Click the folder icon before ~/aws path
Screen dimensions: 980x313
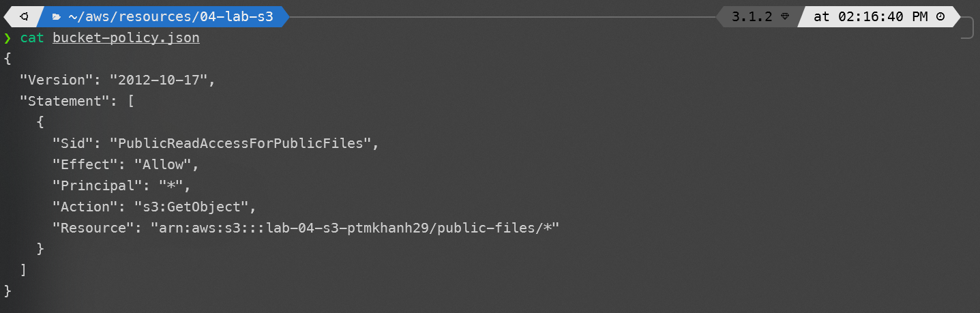point(56,17)
